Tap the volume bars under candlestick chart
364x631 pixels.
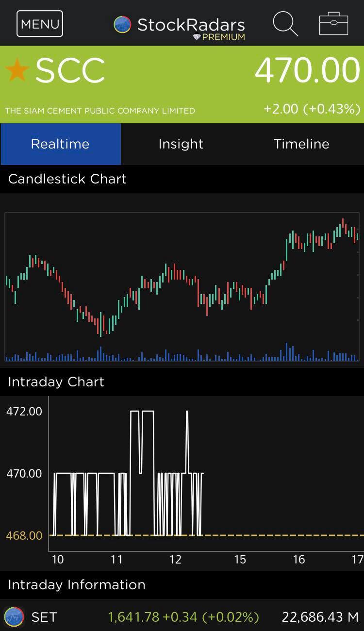(x=182, y=355)
